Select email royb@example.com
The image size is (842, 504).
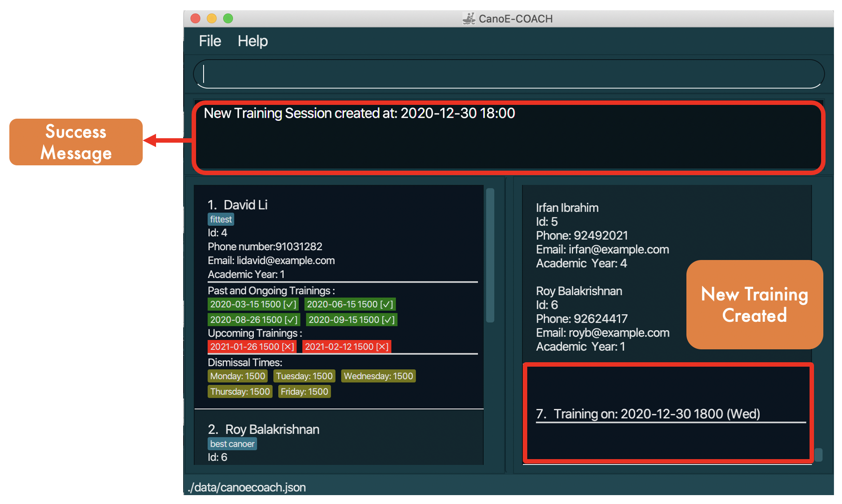click(619, 332)
